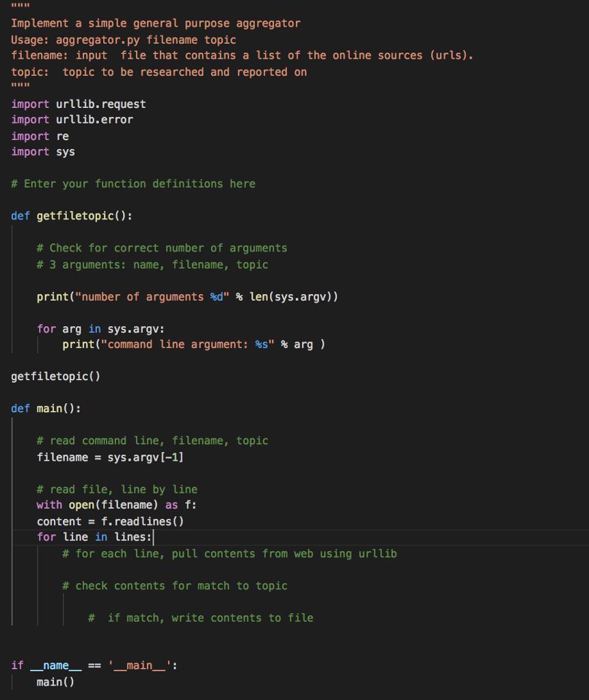589x700 pixels.
Task: Click the import sys statement
Action: [43, 152]
